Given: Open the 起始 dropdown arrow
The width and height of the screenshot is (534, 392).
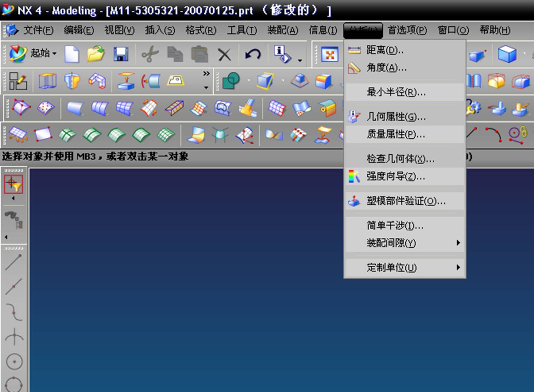Looking at the screenshot, I should 54,54.
